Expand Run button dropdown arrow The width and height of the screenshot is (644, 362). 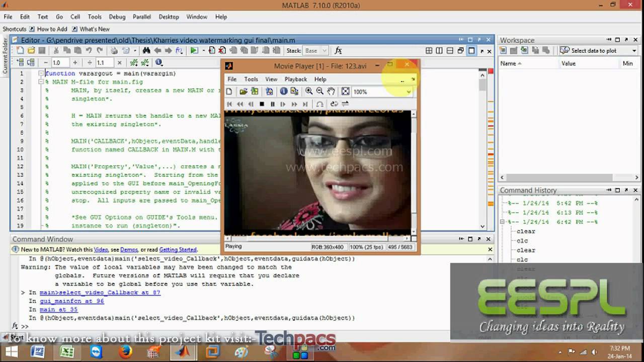(x=203, y=50)
